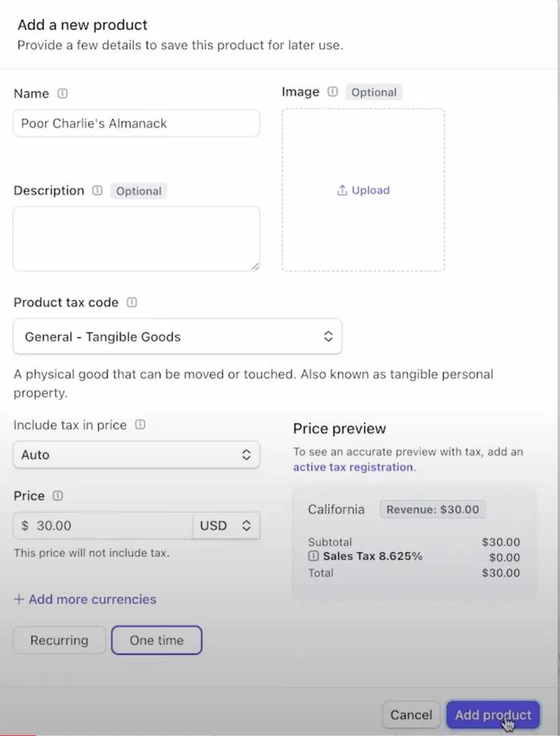Click the info icon beside Sales Tax 8.625%
Viewport: 560px width, 736px height.
click(x=313, y=557)
